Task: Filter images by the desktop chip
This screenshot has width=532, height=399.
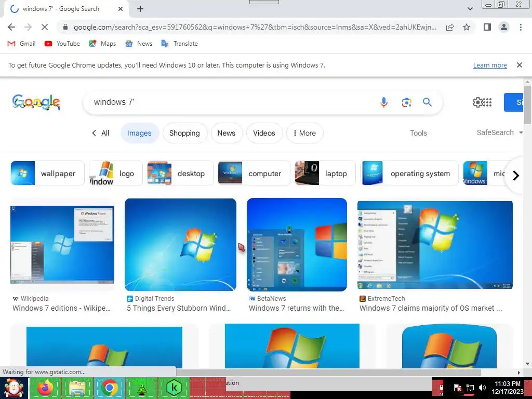Action: 180,173
